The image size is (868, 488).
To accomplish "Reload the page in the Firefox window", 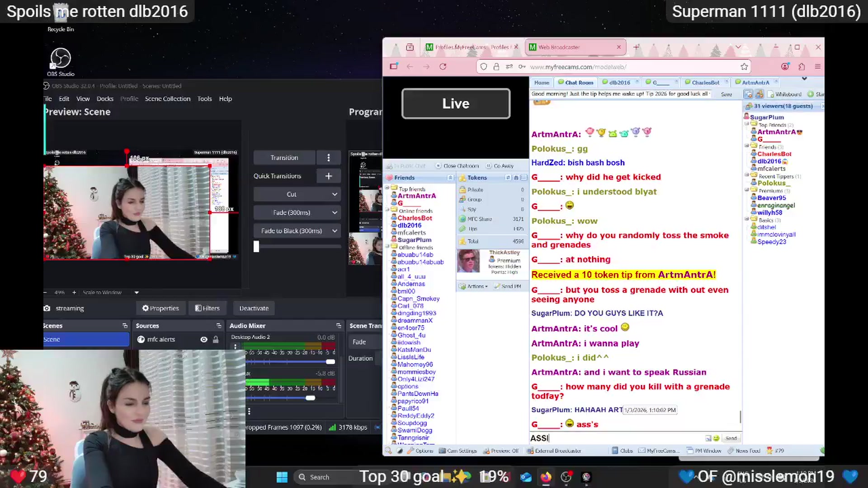I will tap(443, 66).
